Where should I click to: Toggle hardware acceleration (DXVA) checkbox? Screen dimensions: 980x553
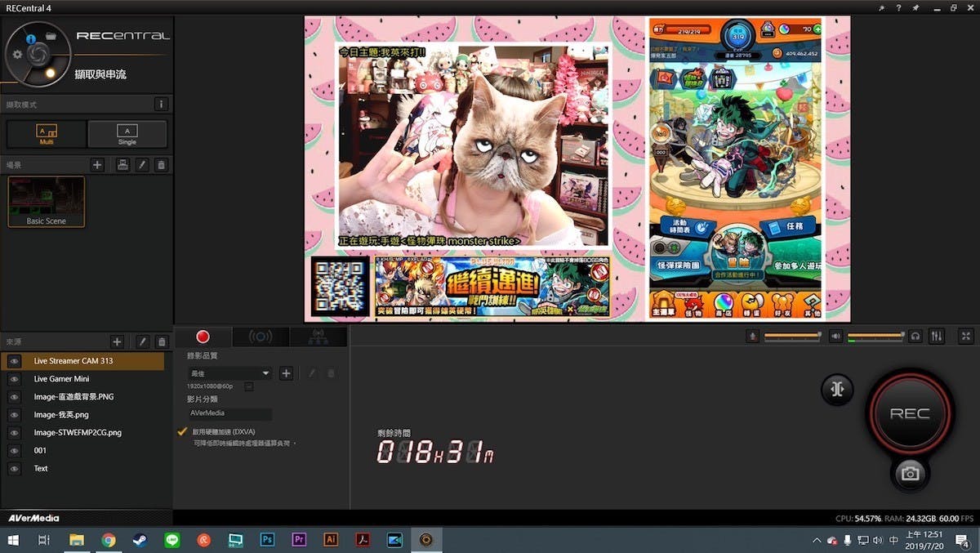coord(182,430)
